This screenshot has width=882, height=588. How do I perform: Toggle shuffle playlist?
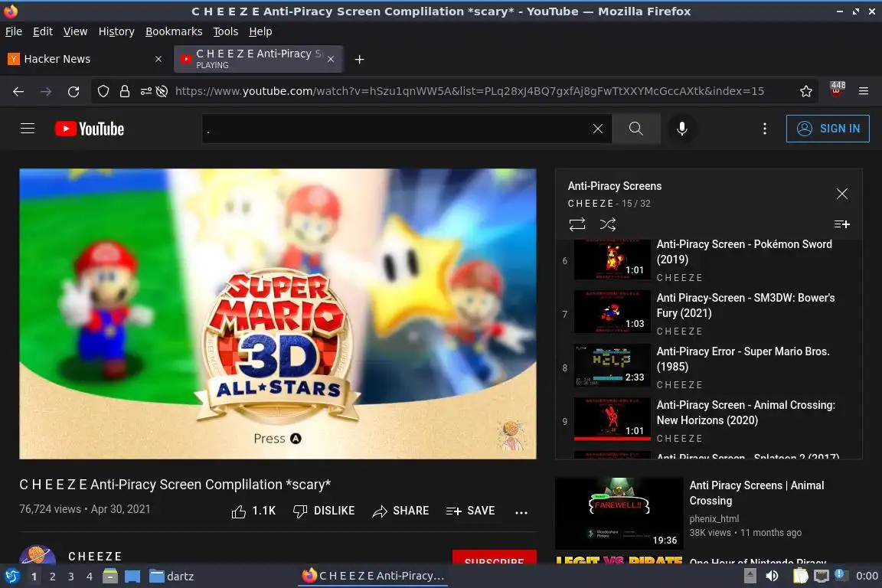[607, 224]
